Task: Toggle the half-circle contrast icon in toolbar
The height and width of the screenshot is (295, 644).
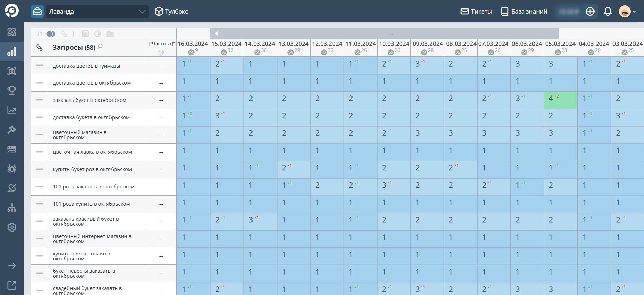Action: pyautogui.click(x=98, y=34)
